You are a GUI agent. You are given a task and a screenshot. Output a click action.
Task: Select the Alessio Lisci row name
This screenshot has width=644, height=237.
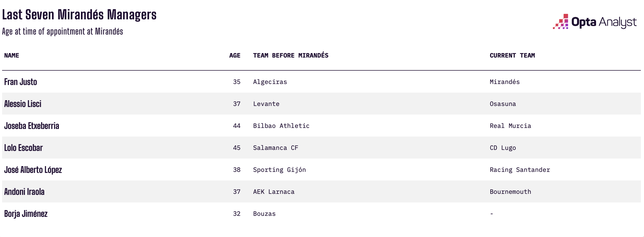[x=23, y=104]
